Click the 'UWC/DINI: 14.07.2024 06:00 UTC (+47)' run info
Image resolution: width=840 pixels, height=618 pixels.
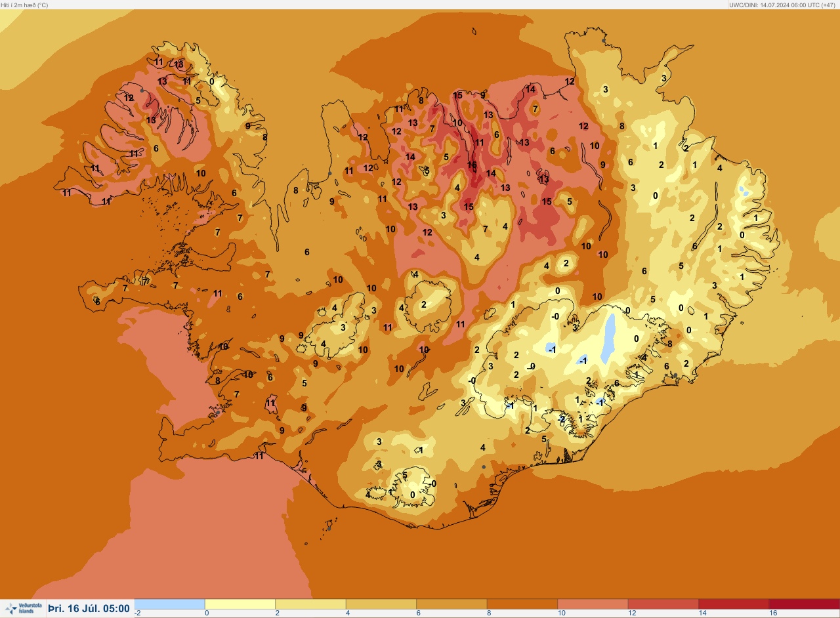coord(784,5)
